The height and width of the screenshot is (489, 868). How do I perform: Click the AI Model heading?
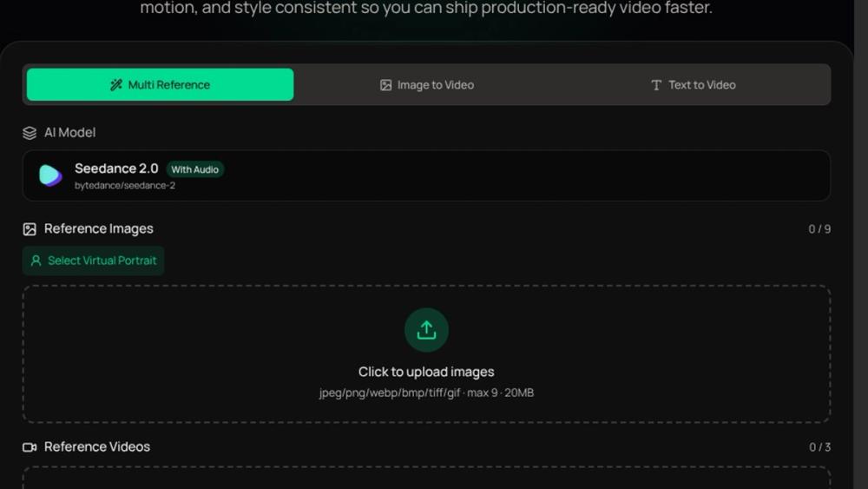pyautogui.click(x=69, y=132)
